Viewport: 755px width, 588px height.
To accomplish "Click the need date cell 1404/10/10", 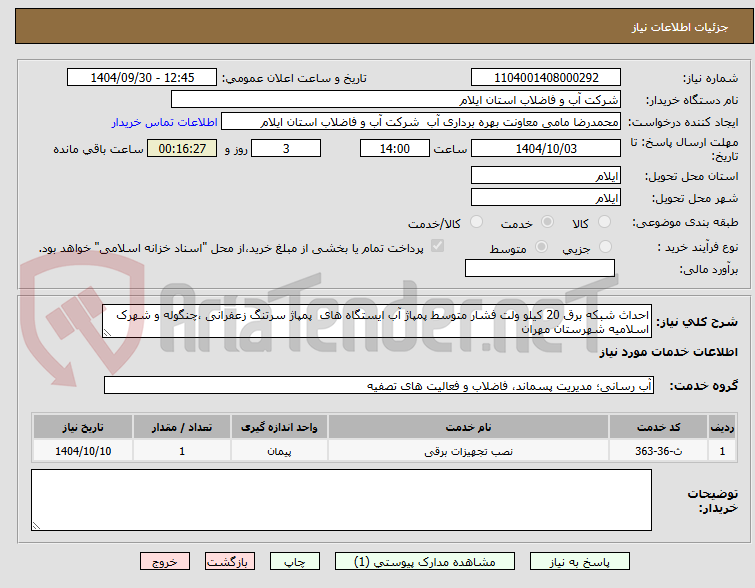I will point(83,451).
